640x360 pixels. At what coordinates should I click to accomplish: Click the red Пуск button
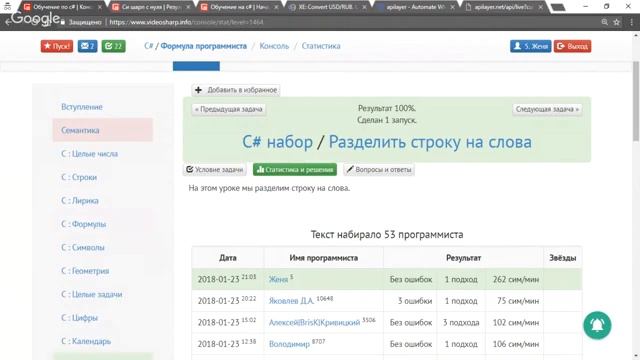[57, 46]
